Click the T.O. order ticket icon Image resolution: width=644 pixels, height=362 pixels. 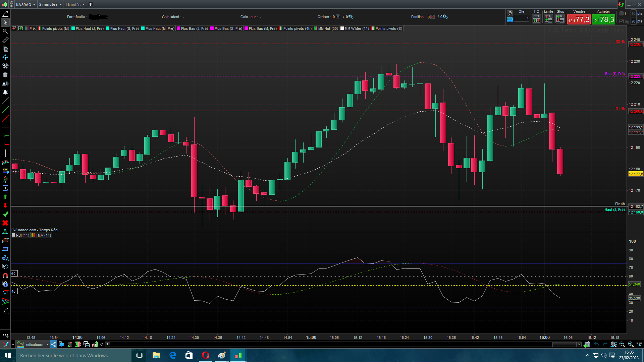point(536,19)
